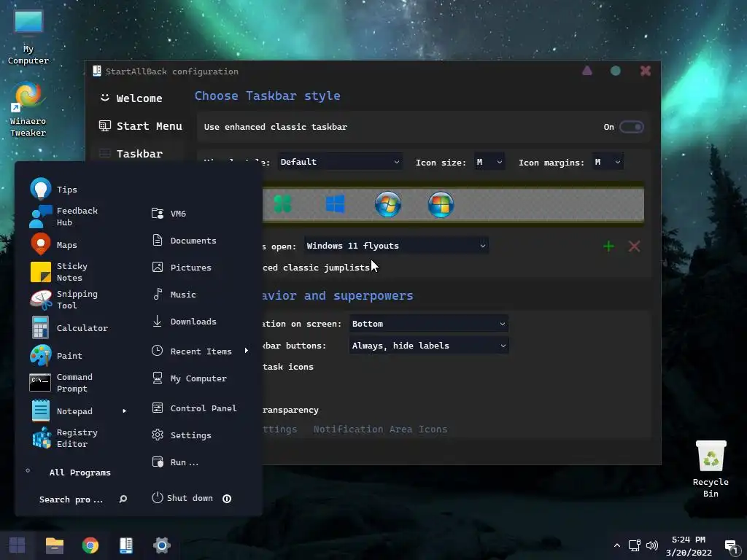The height and width of the screenshot is (560, 747).
Task: Open Tips app in Start menu
Action: pyautogui.click(x=53, y=189)
